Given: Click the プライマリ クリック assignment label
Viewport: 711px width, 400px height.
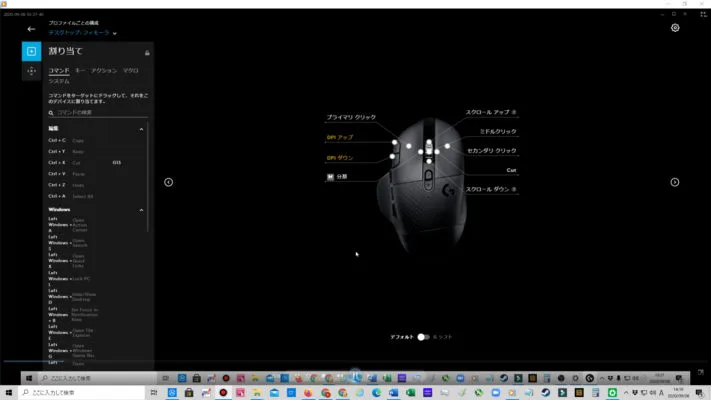Looking at the screenshot, I should [351, 117].
